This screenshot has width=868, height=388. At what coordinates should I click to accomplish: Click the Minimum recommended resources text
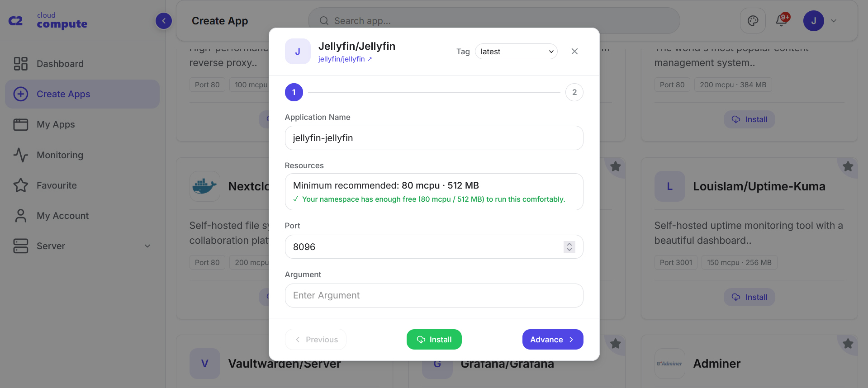coord(386,185)
